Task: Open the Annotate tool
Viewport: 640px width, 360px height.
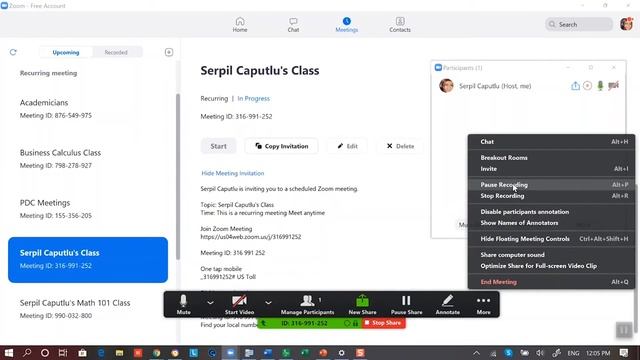Action: point(447,304)
